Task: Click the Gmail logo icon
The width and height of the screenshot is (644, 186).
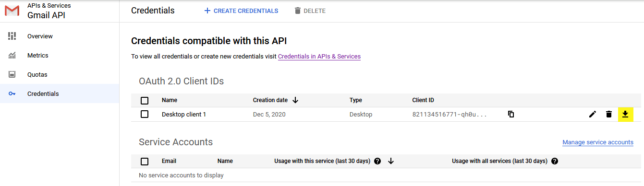Action: 12,11
